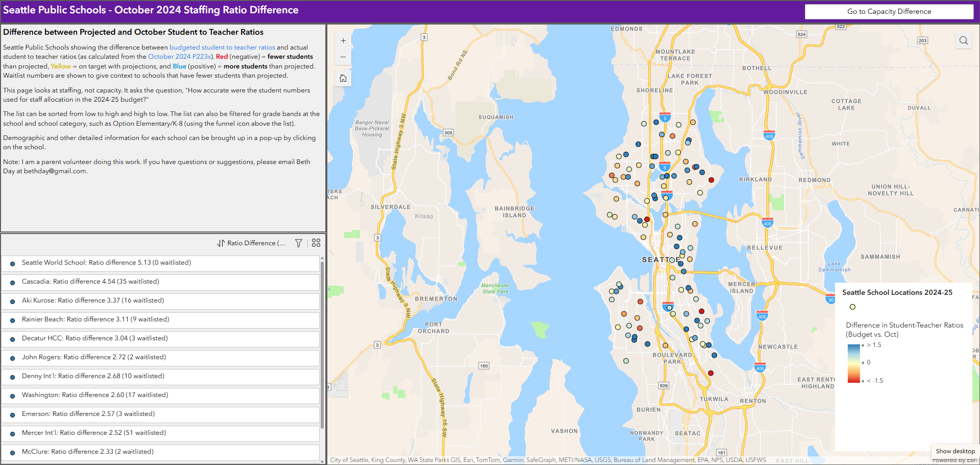Select the Cascadia school list entry
Image resolution: width=980 pixels, height=465 pixels.
(x=160, y=282)
